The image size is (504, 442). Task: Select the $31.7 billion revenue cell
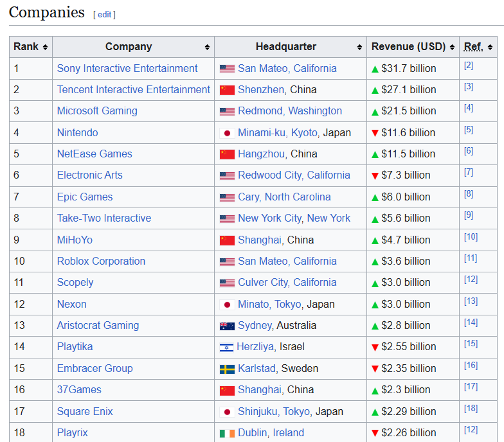413,68
